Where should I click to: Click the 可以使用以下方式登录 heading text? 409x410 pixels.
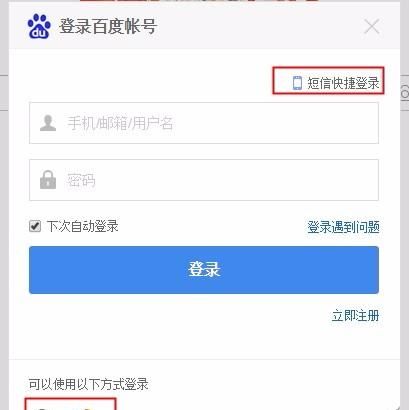pyautogui.click(x=88, y=384)
